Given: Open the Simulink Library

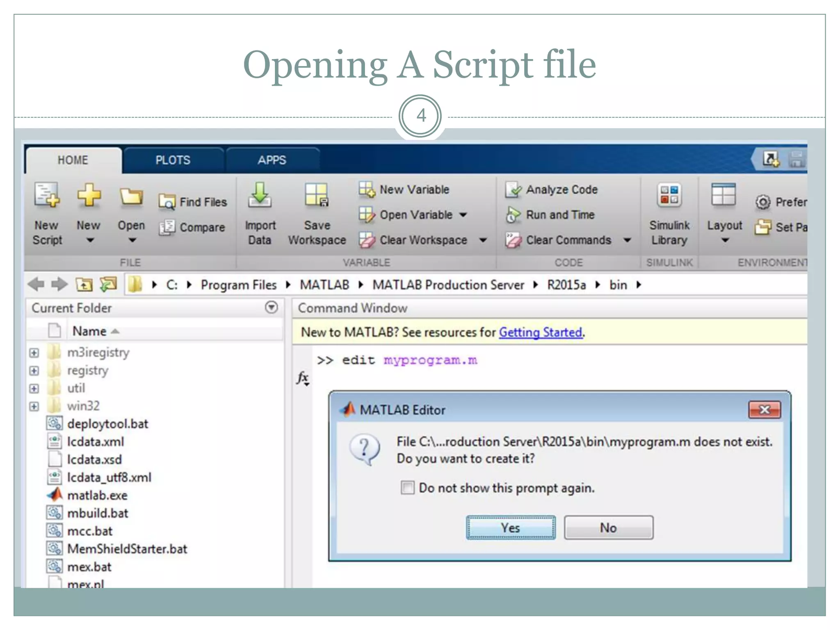Looking at the screenshot, I should 669,215.
